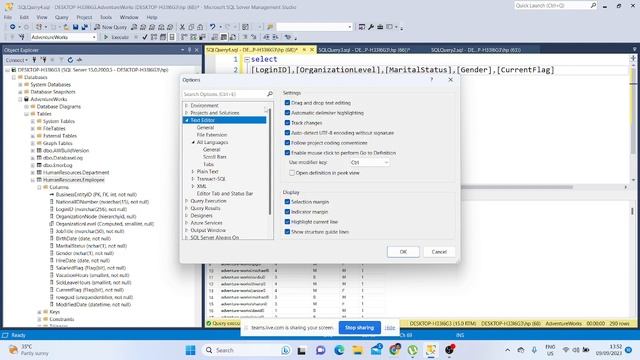Click the Mail icon on the taskbar
Image resolution: width=640 pixels, height=360 pixels.
[376, 350]
